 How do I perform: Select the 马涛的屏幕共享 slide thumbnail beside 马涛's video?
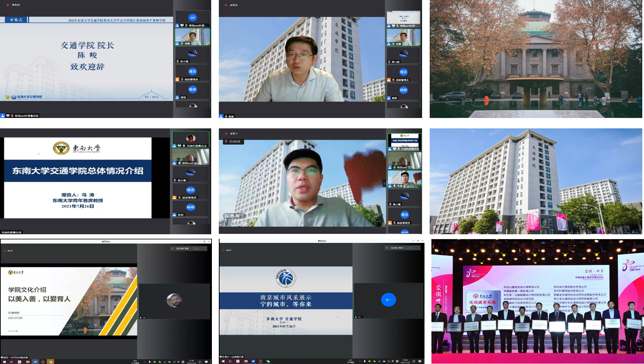click(x=404, y=142)
